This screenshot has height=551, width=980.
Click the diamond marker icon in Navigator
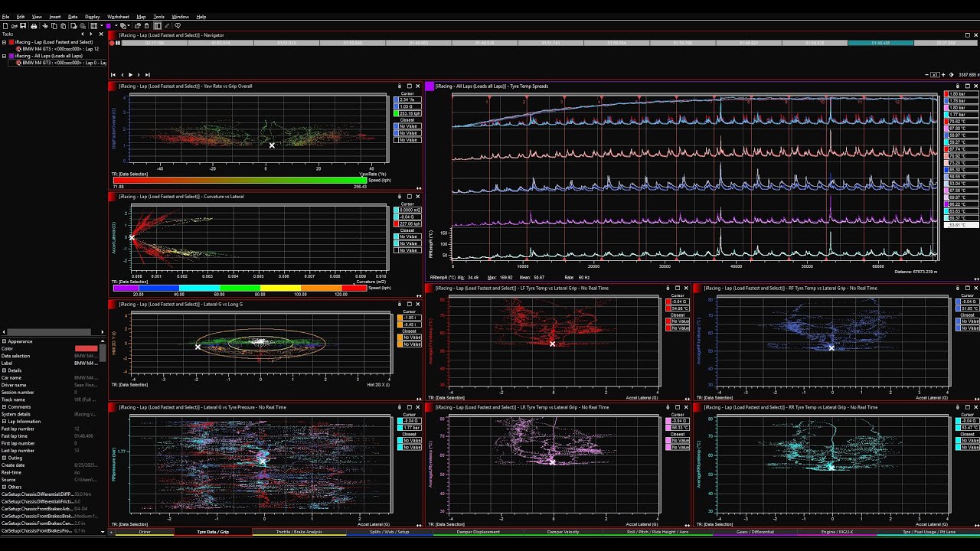coord(951,75)
